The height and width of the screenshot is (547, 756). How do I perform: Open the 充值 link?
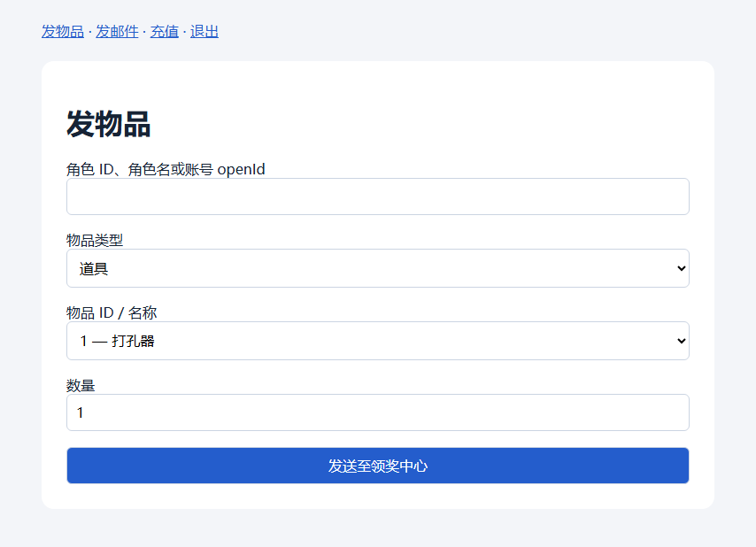click(165, 32)
